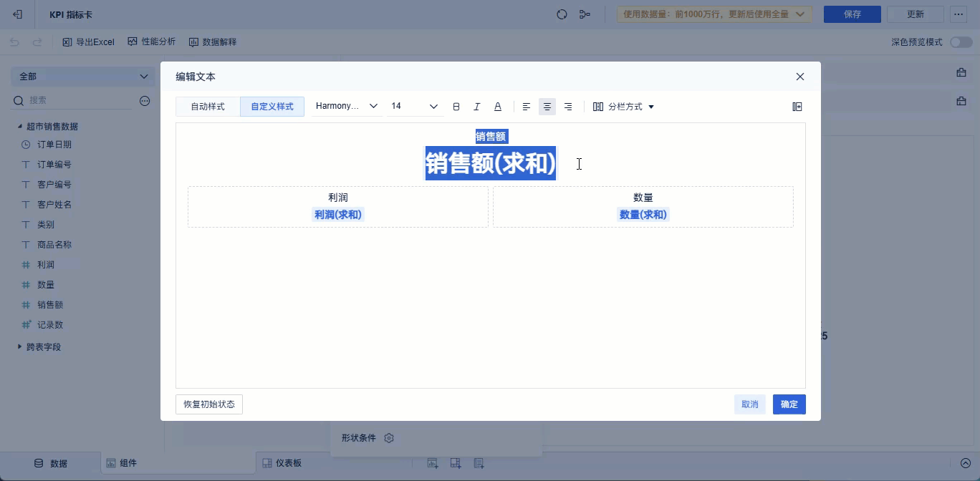Open the font family dropdown

coord(347,106)
